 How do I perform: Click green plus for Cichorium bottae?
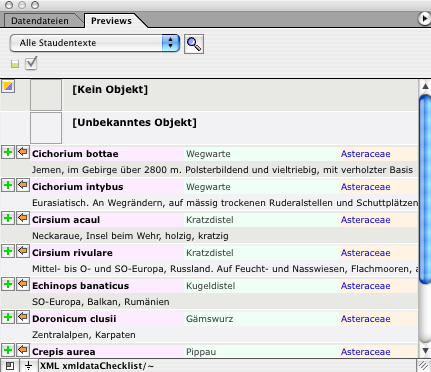click(x=8, y=152)
